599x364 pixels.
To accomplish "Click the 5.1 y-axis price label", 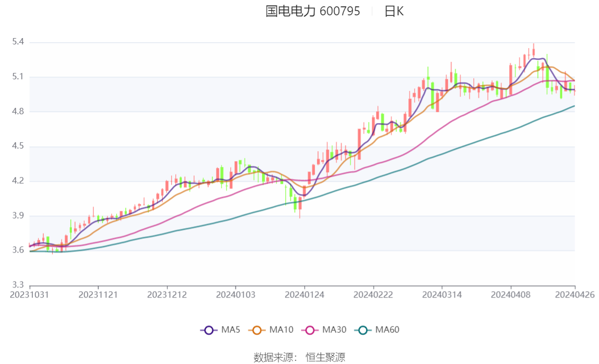I will (18, 77).
